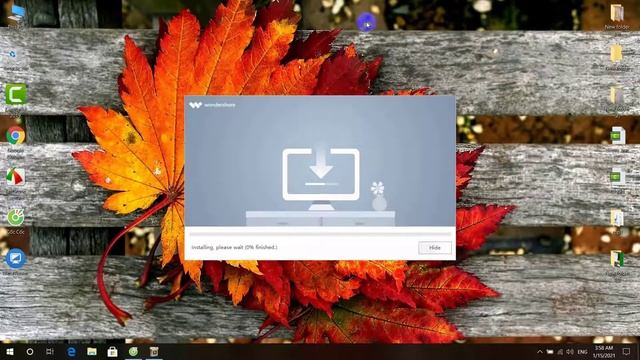
Task: Switch to the installer package taskbar icon
Action: coord(154,351)
